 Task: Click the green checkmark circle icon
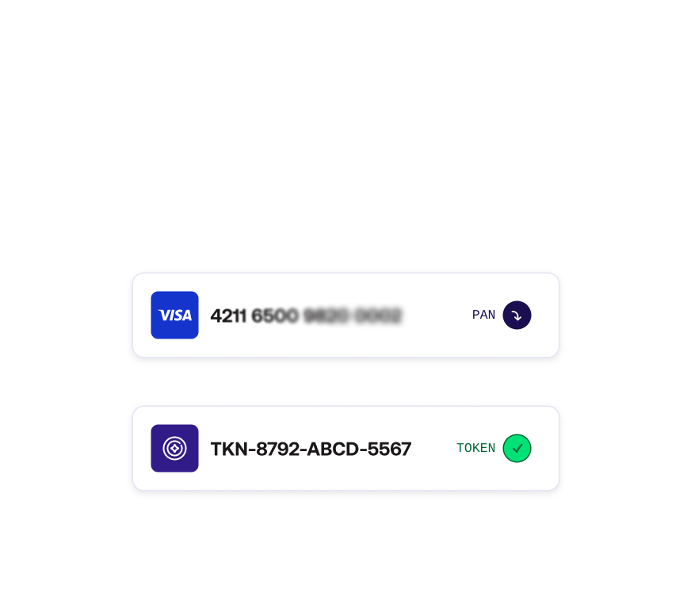(x=517, y=448)
